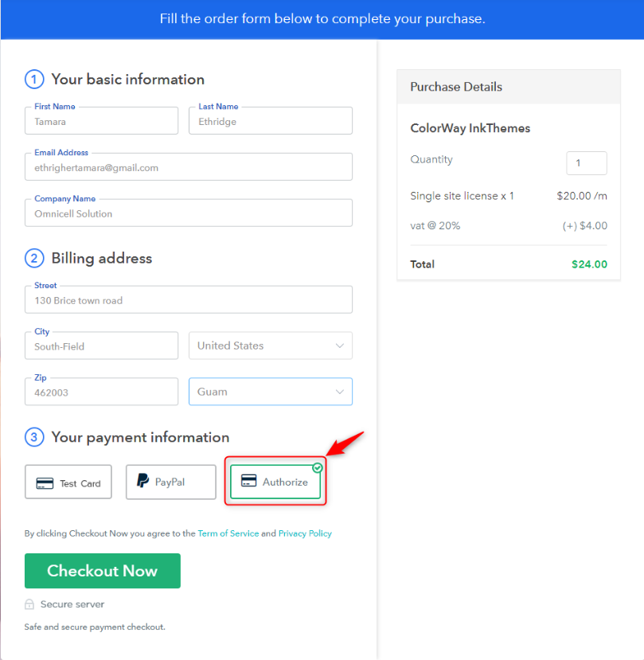Click the Quantity input box
644x660 pixels.
tap(587, 163)
